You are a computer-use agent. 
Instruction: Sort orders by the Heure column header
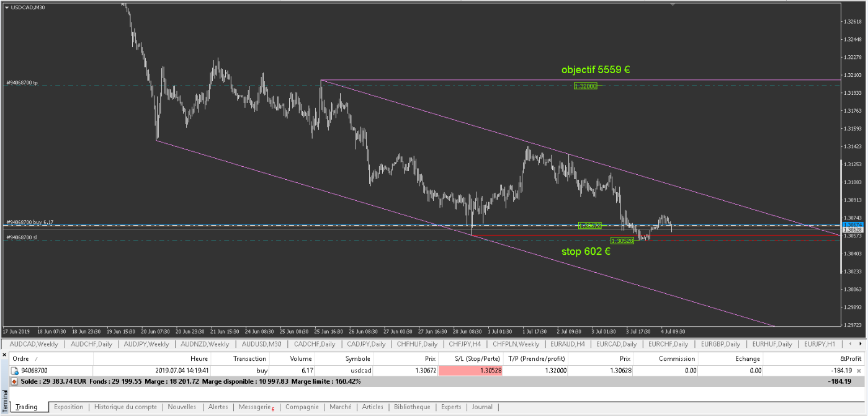(x=152, y=358)
